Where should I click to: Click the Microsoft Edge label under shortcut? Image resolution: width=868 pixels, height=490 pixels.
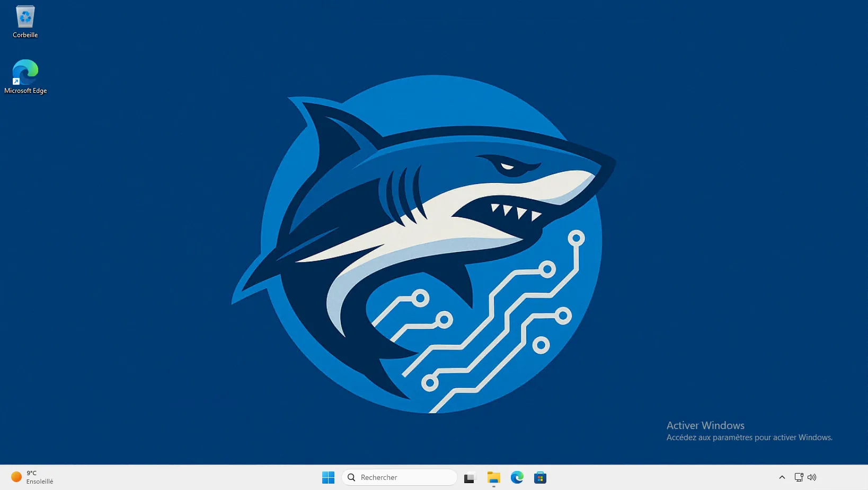pos(25,91)
